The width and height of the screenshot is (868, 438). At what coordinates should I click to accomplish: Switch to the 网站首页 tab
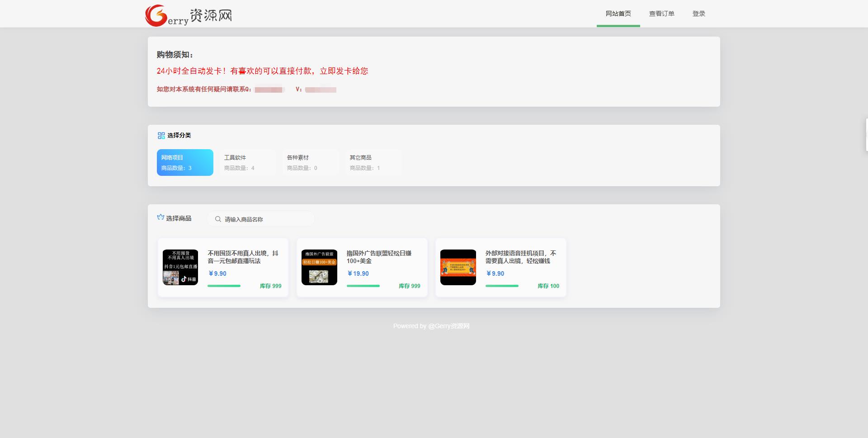(x=618, y=13)
